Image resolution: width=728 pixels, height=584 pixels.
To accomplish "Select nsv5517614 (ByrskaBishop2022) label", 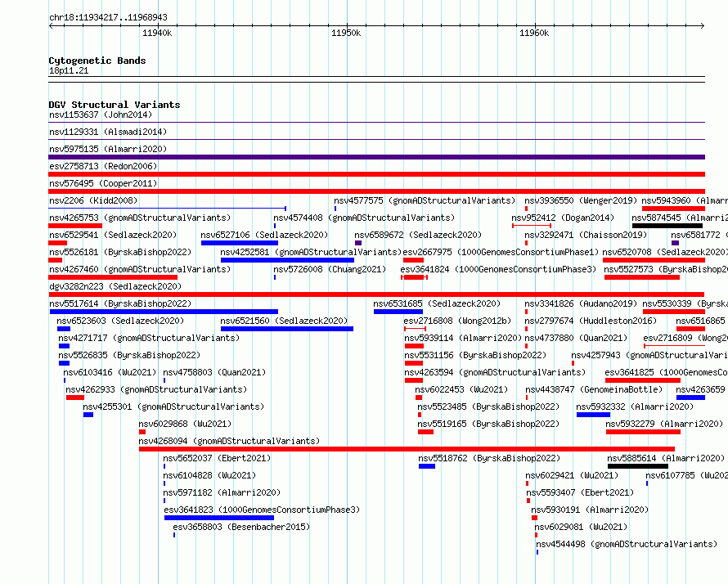I will pos(120,303).
